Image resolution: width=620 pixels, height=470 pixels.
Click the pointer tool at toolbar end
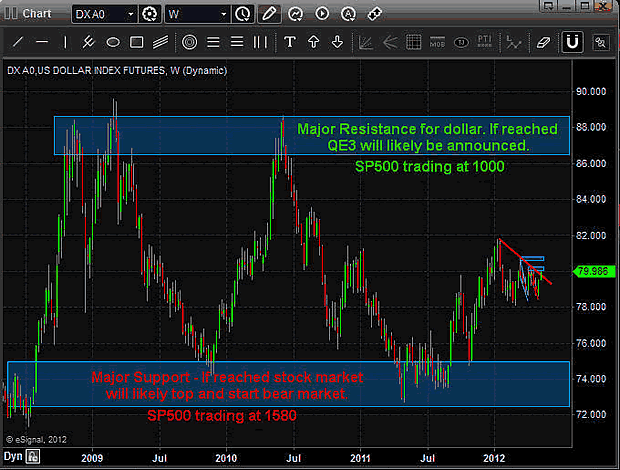601,42
